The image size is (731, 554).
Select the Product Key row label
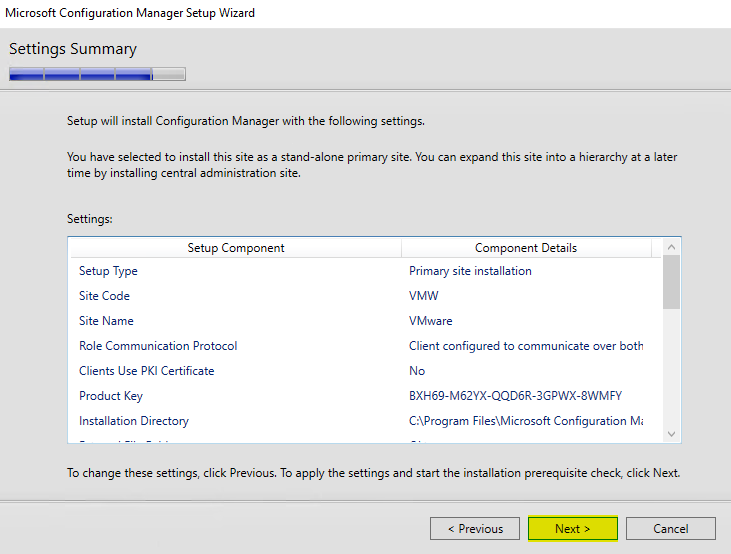(109, 396)
